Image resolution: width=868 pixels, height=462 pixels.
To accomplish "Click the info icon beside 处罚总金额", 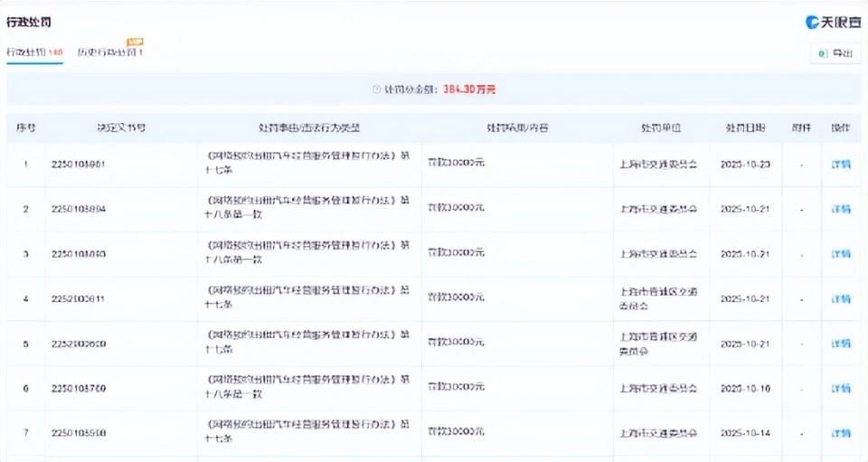I will [377, 90].
